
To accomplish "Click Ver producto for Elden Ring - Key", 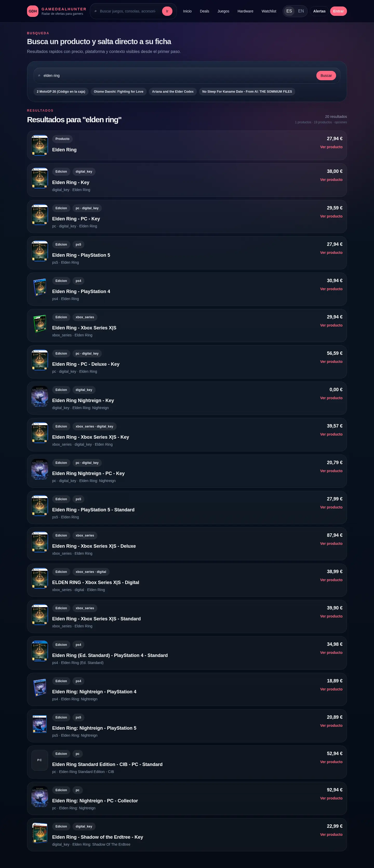I will 331,180.
